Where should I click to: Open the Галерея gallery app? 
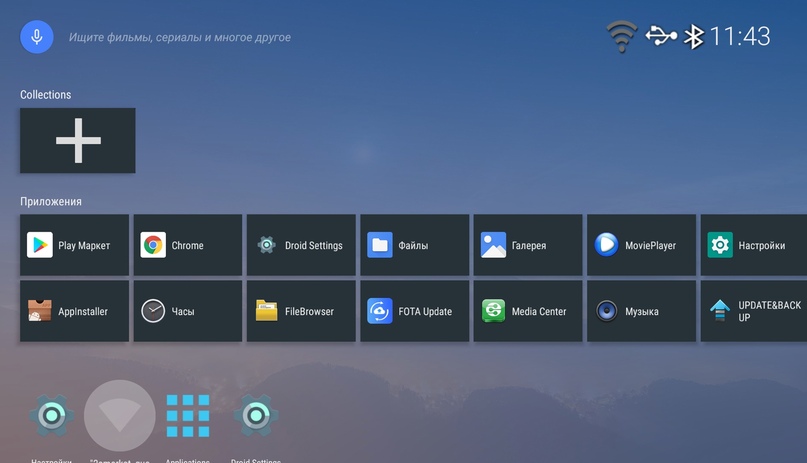click(x=528, y=245)
